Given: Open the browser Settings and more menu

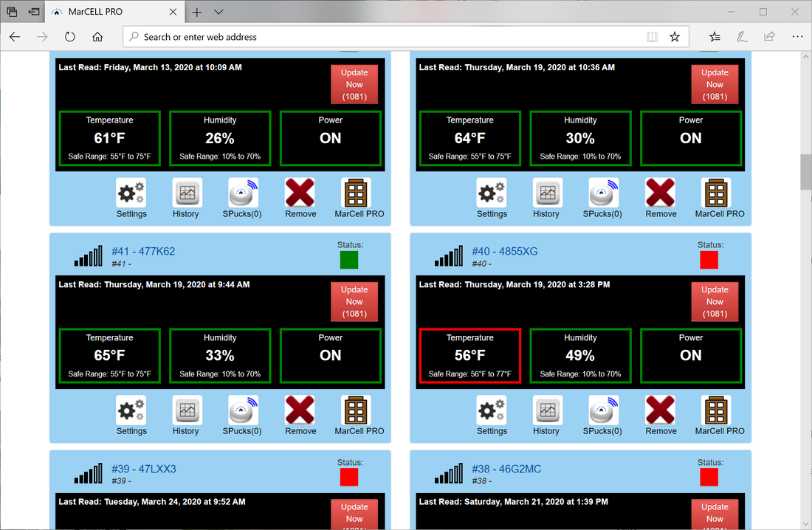Looking at the screenshot, I should click(x=797, y=37).
